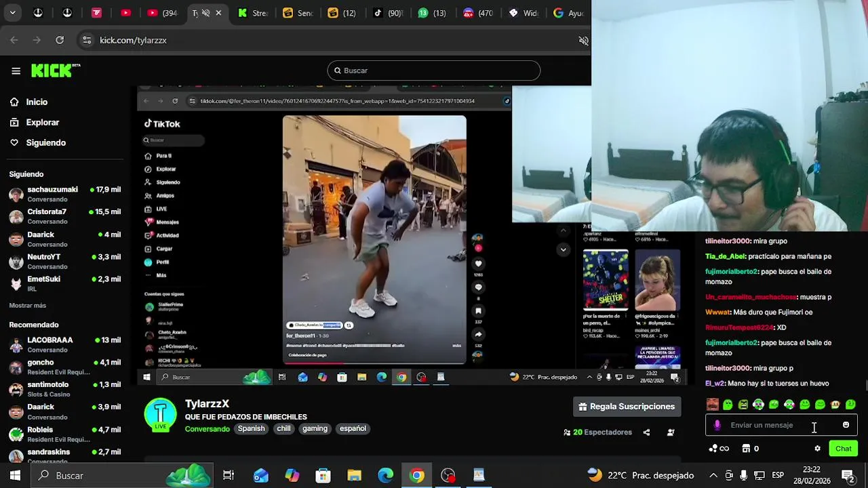Reload the browser page

pyautogui.click(x=60, y=40)
